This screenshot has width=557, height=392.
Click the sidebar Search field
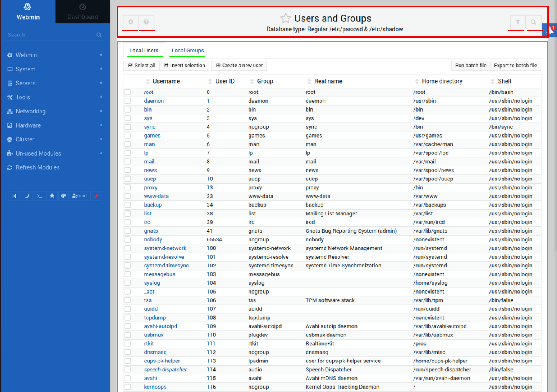coord(50,35)
